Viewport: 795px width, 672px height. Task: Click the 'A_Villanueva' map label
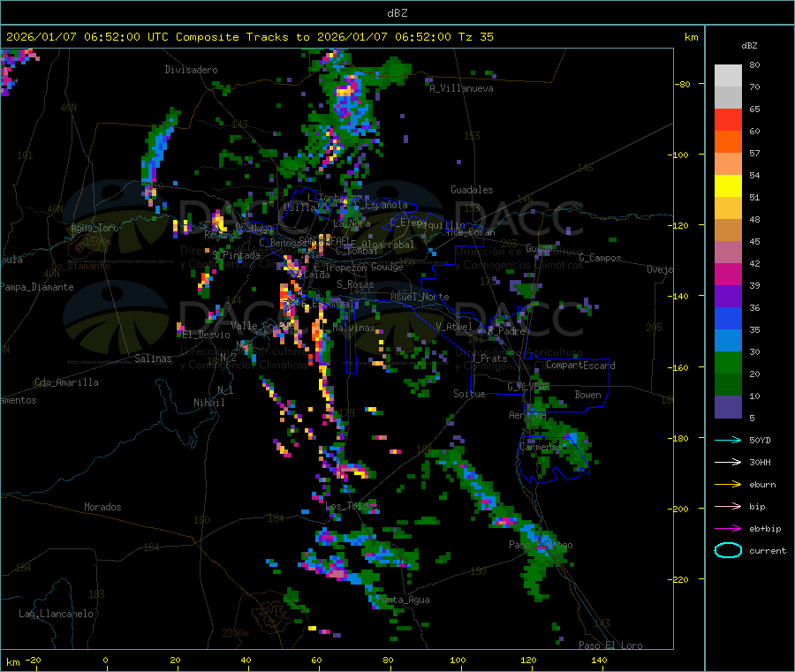(461, 88)
